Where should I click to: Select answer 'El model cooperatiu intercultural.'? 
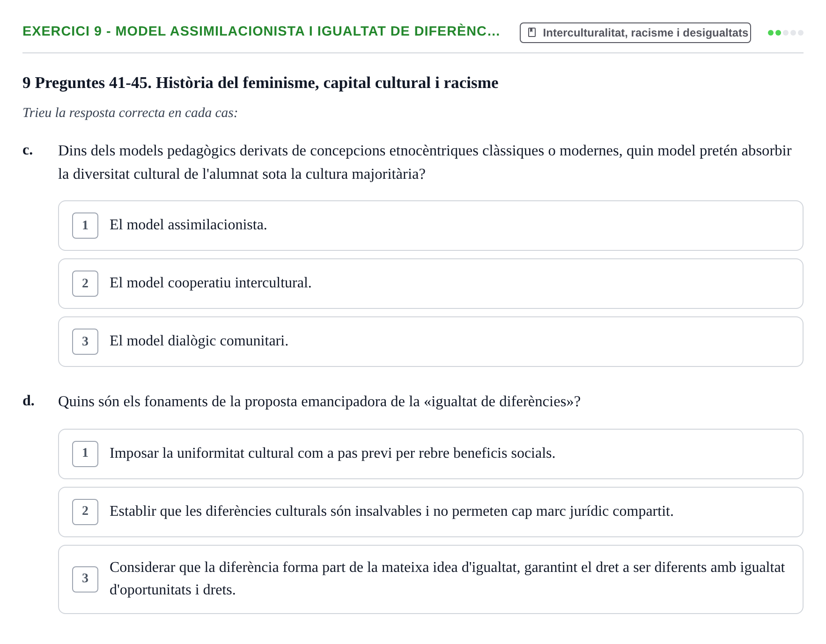tap(431, 284)
